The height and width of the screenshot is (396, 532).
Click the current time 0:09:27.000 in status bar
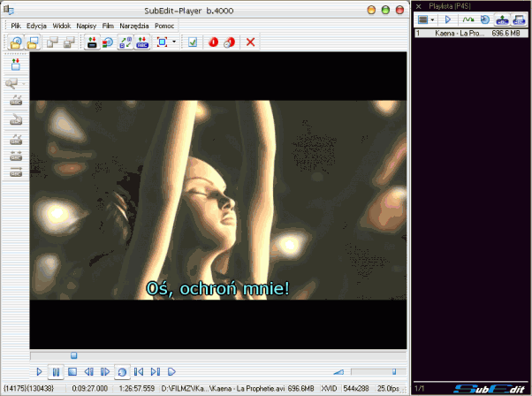pos(90,389)
